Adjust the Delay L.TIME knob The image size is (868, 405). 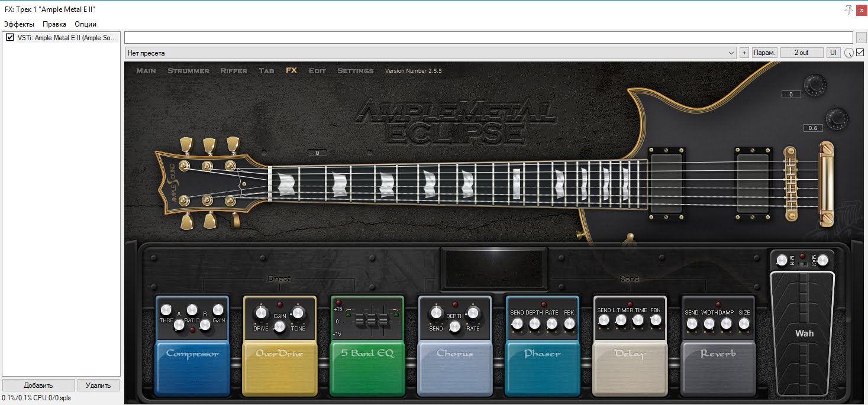(x=621, y=320)
